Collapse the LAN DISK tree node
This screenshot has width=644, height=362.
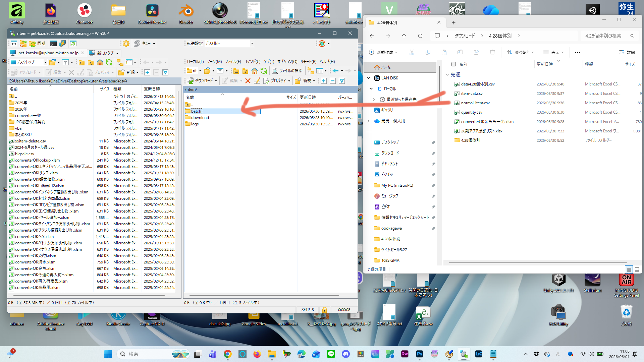tap(369, 78)
